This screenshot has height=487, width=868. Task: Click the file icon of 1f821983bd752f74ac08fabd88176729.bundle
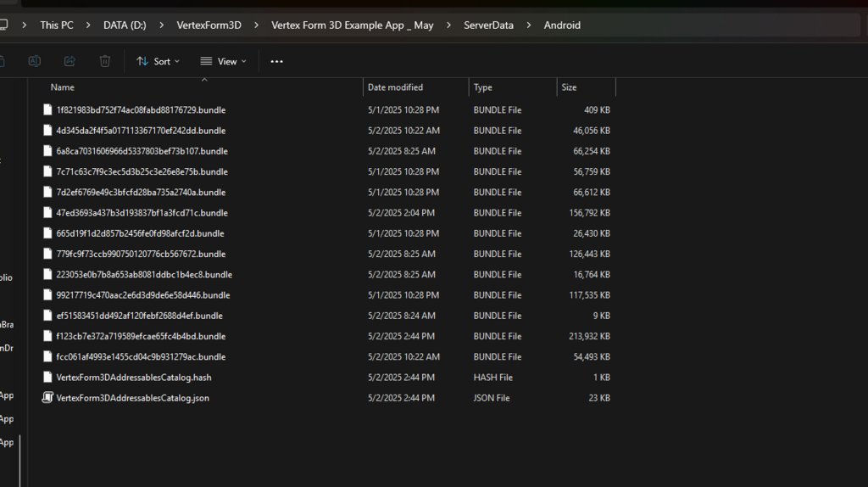[x=47, y=110]
